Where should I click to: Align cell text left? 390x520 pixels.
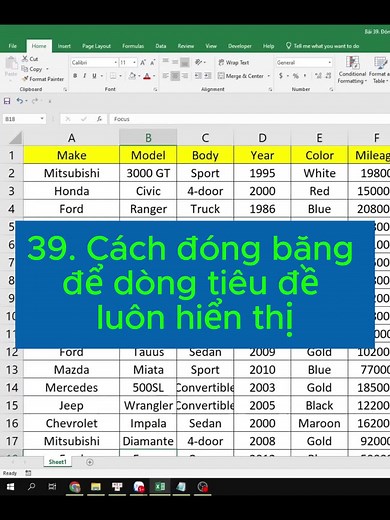point(166,76)
